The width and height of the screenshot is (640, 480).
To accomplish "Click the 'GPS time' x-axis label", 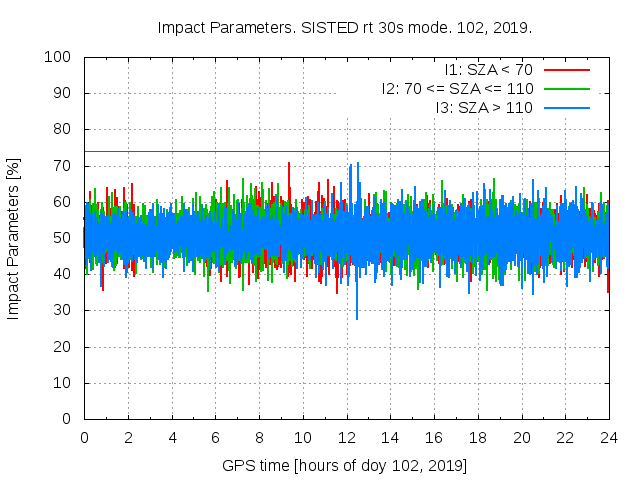I will click(344, 465).
